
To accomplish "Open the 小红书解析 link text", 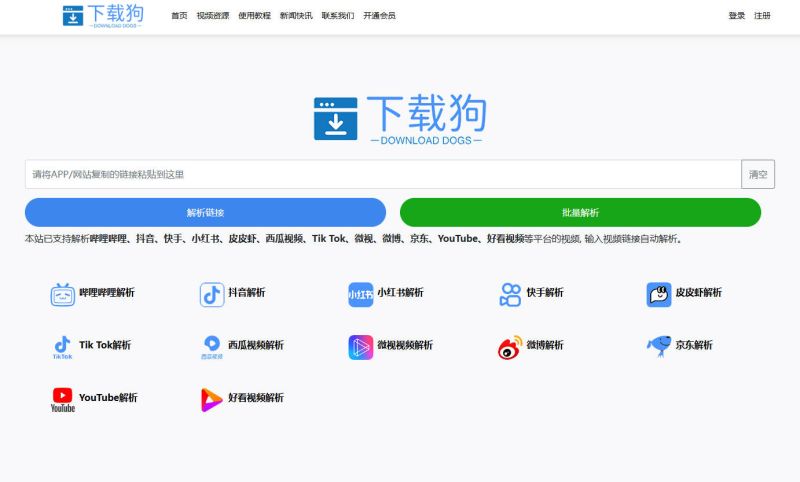I will [x=401, y=292].
